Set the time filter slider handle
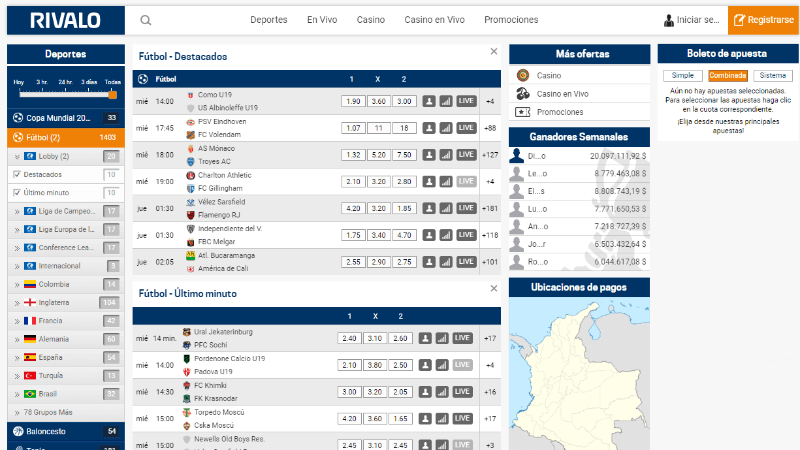 113,94
